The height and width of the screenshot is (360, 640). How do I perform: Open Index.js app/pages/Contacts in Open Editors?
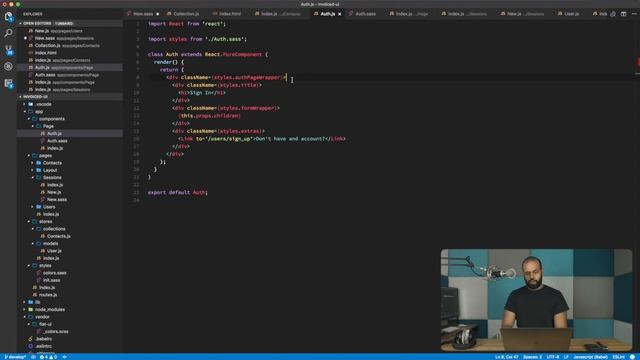tap(70, 60)
